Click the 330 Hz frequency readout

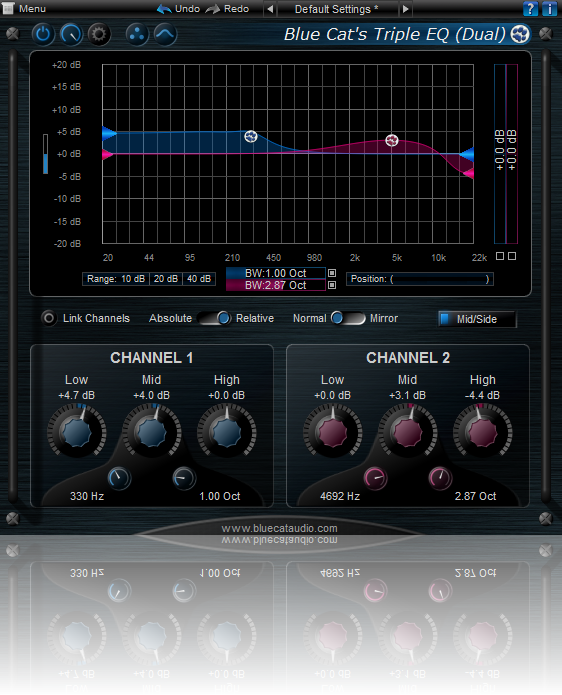pos(87,496)
